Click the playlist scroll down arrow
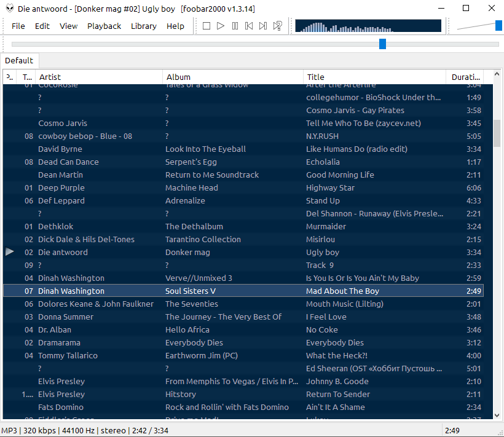The height and width of the screenshot is (437, 504). [497, 415]
